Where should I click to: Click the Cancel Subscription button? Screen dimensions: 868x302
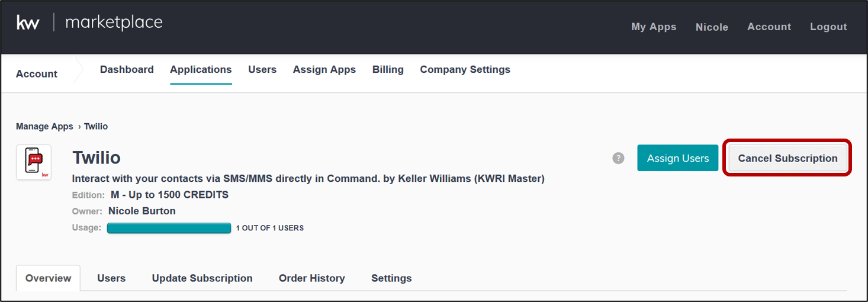coord(787,158)
